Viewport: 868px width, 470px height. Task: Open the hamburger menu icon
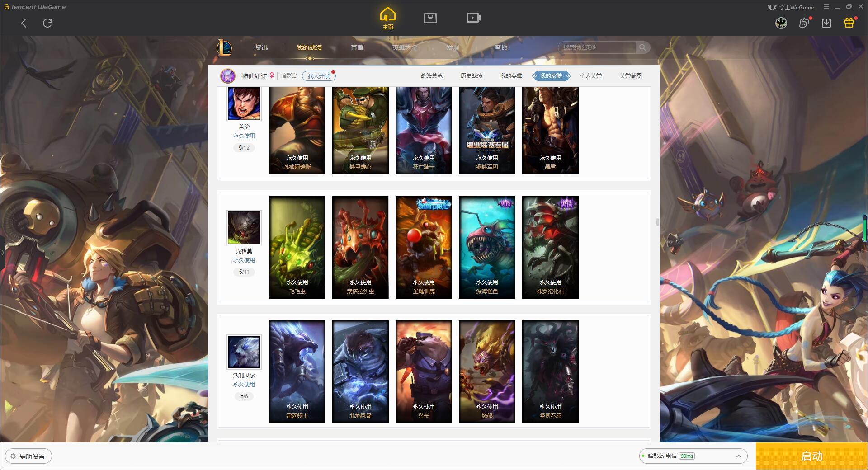pos(826,7)
